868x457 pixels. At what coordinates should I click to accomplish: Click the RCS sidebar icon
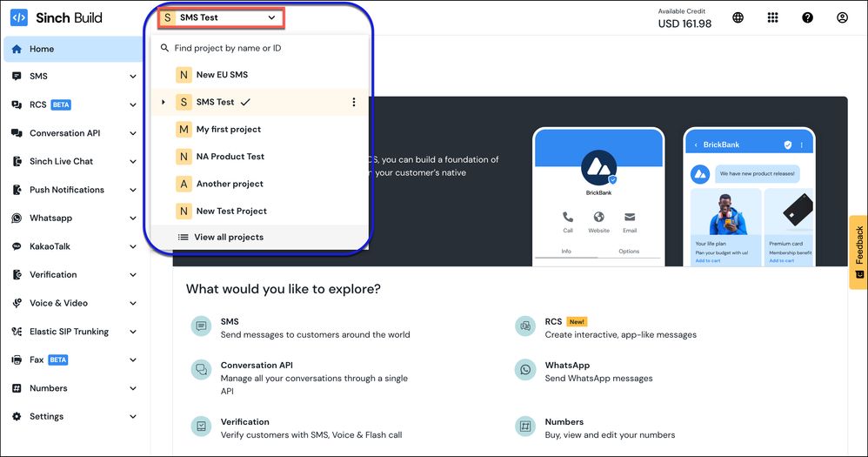[x=17, y=104]
